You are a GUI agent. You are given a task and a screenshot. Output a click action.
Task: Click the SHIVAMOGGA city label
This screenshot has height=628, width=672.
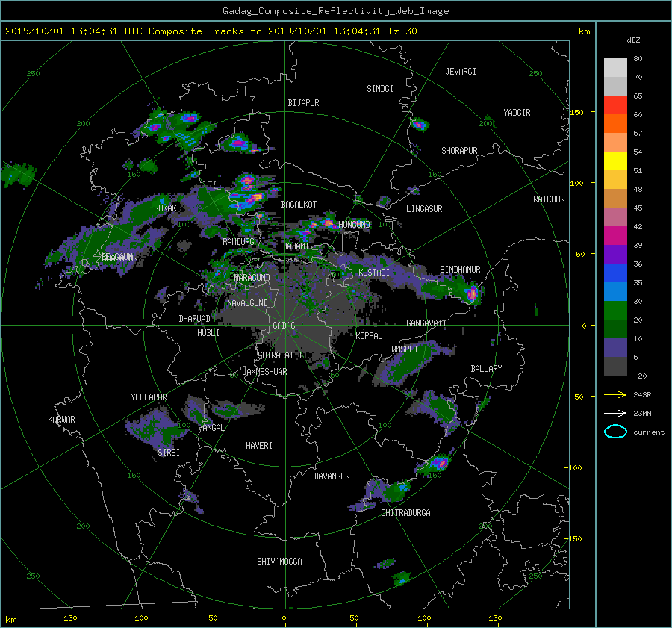[x=279, y=562]
